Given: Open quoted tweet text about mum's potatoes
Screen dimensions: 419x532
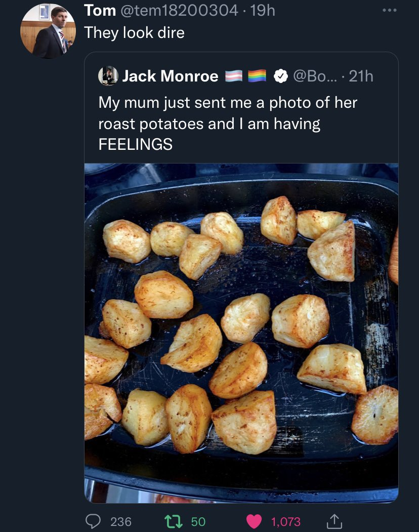Looking at the screenshot, I should click(x=228, y=123).
